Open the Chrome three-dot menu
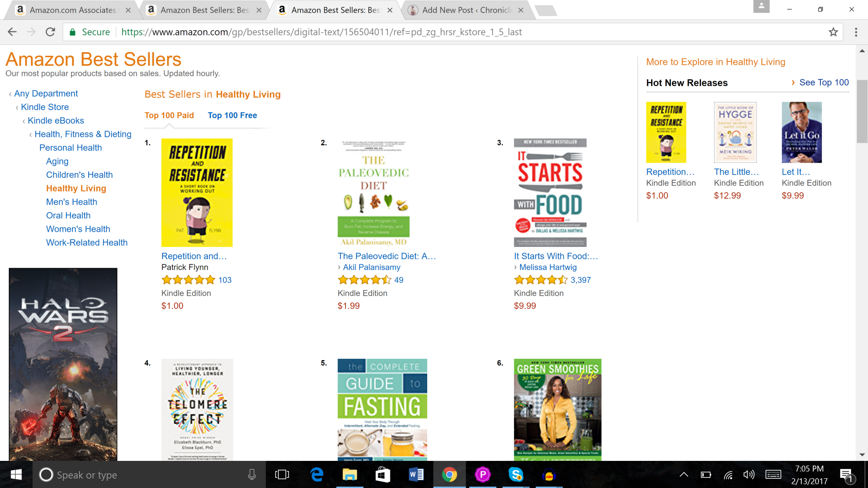The width and height of the screenshot is (868, 488). [856, 32]
